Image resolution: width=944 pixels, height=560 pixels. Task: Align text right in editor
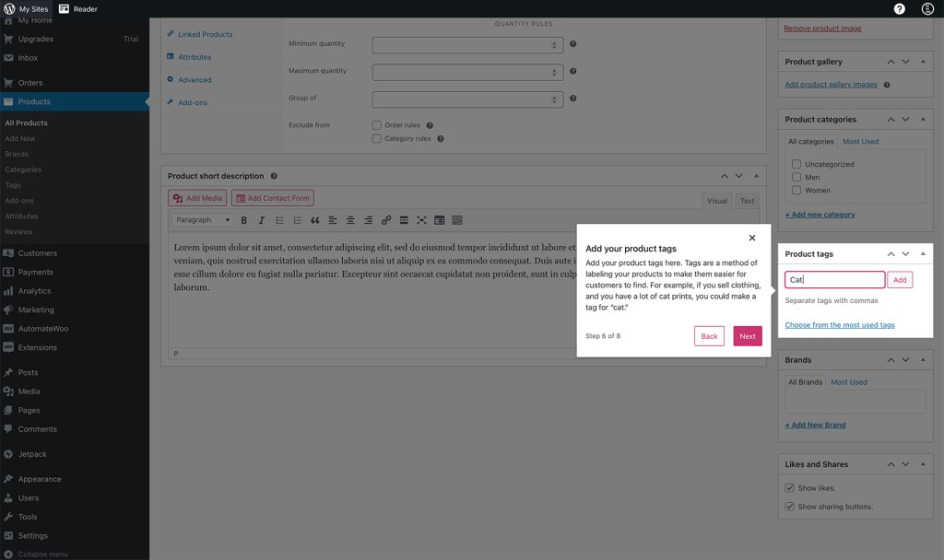(x=368, y=220)
